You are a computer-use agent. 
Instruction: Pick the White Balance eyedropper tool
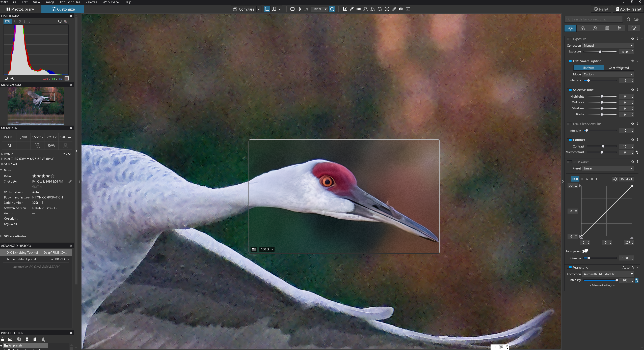(x=352, y=9)
